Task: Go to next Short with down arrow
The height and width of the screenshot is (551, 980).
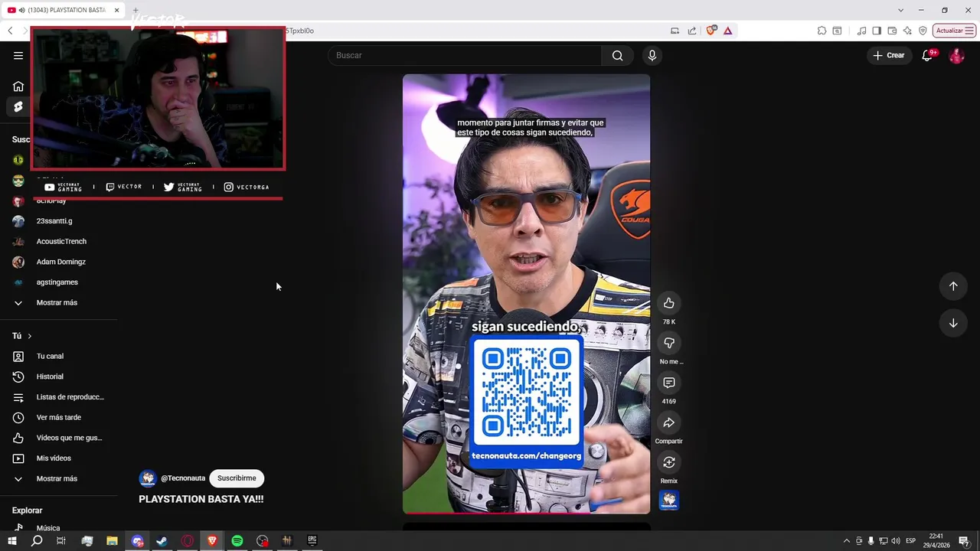Action: (953, 323)
